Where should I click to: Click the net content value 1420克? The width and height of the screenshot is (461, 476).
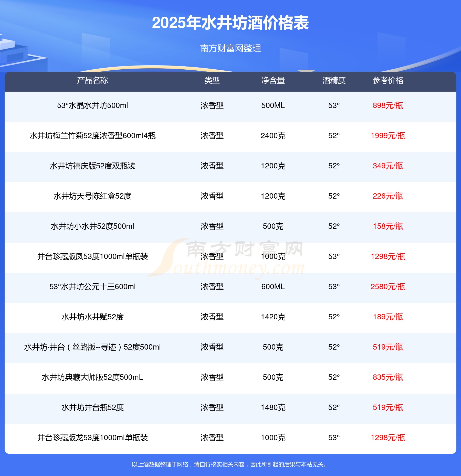273,317
